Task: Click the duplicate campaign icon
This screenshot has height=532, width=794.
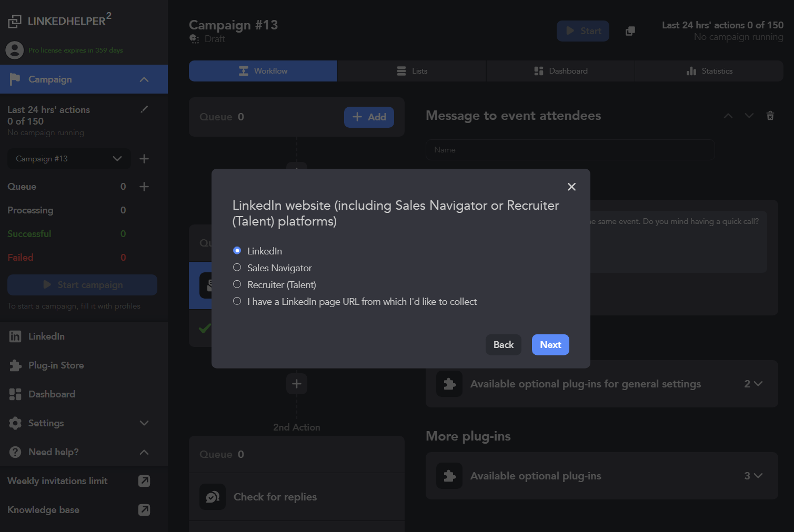Action: click(630, 31)
